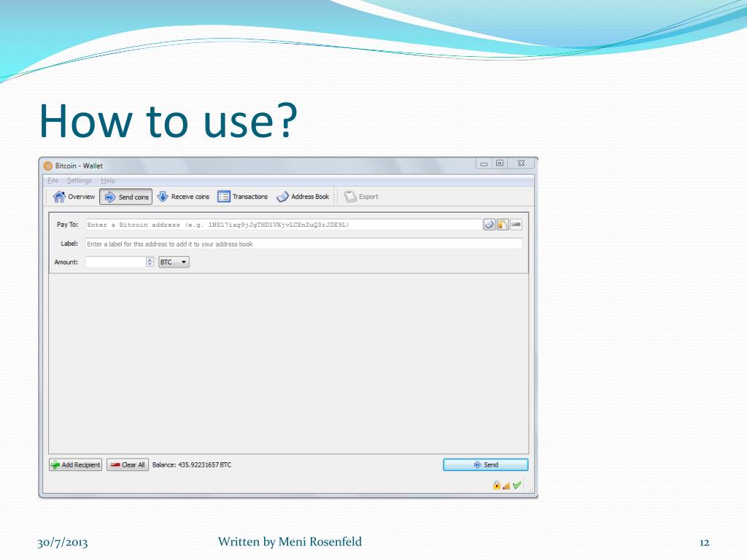This screenshot has height=560, width=747.
Task: Focus the Pay To address field
Action: (284, 225)
